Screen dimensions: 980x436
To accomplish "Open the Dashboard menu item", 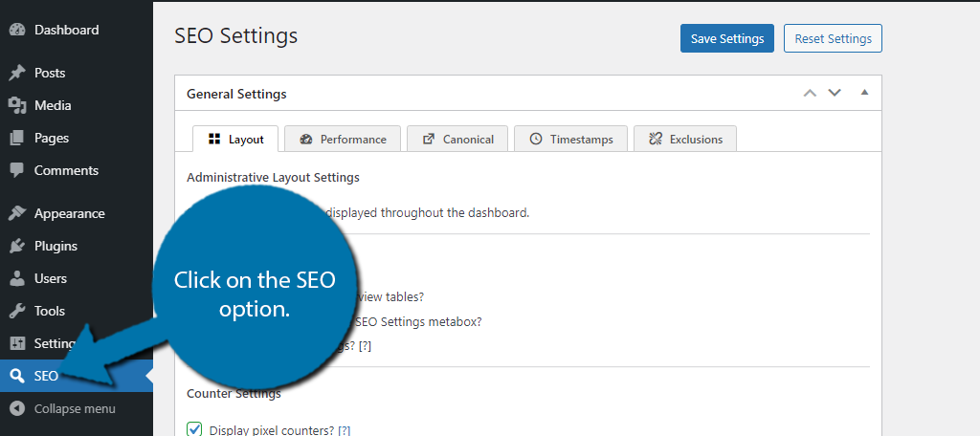I will click(x=77, y=30).
